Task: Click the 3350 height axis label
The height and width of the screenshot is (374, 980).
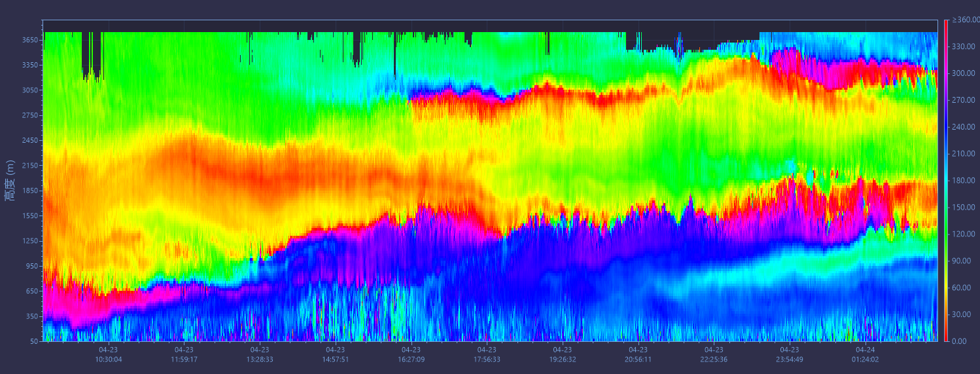Action: [x=29, y=65]
